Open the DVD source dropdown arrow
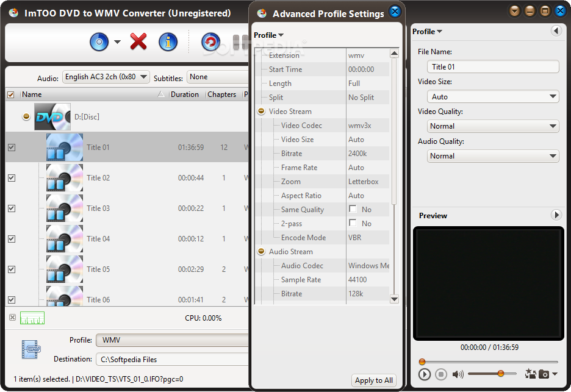571x392 pixels. tap(117, 42)
